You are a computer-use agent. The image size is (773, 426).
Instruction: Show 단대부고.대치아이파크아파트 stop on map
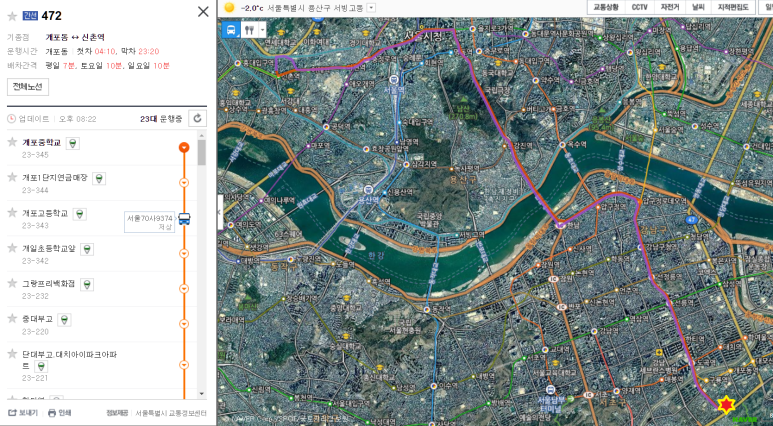(x=41, y=366)
